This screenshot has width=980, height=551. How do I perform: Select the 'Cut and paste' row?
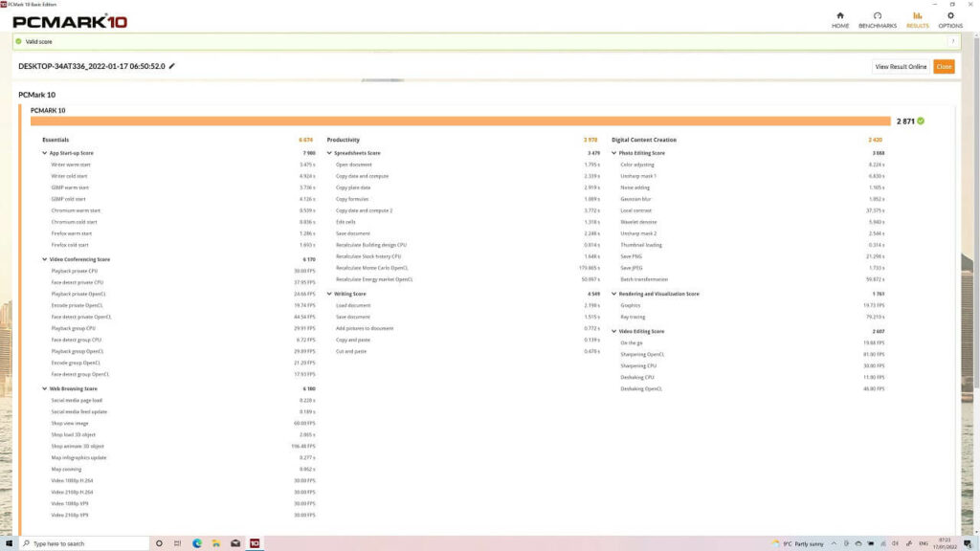click(x=467, y=351)
